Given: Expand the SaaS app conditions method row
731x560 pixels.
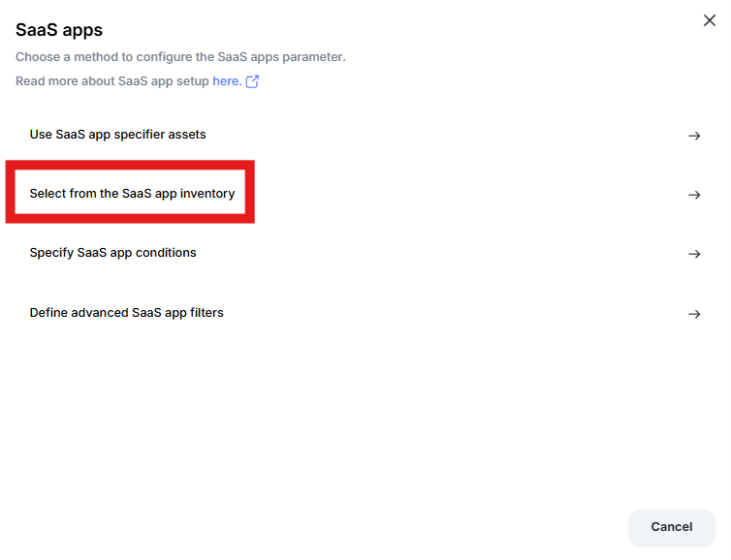Looking at the screenshot, I should point(365,254).
